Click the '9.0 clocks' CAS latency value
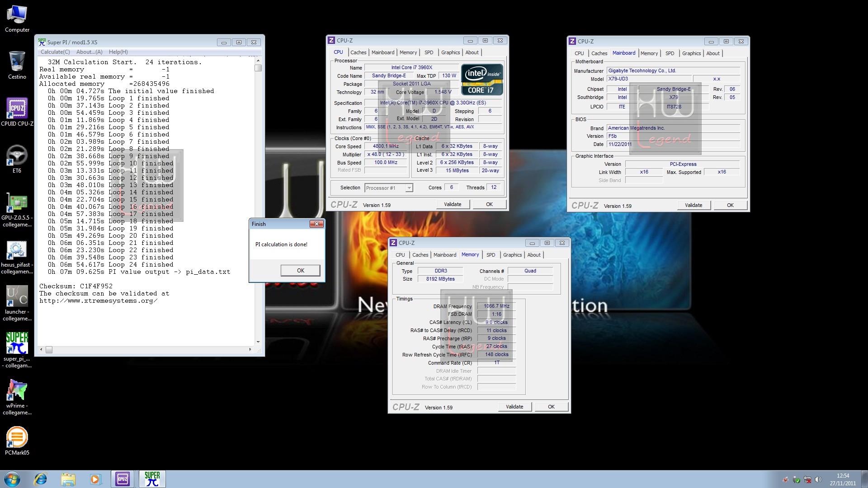Image resolution: width=868 pixels, height=488 pixels. pos(496,322)
